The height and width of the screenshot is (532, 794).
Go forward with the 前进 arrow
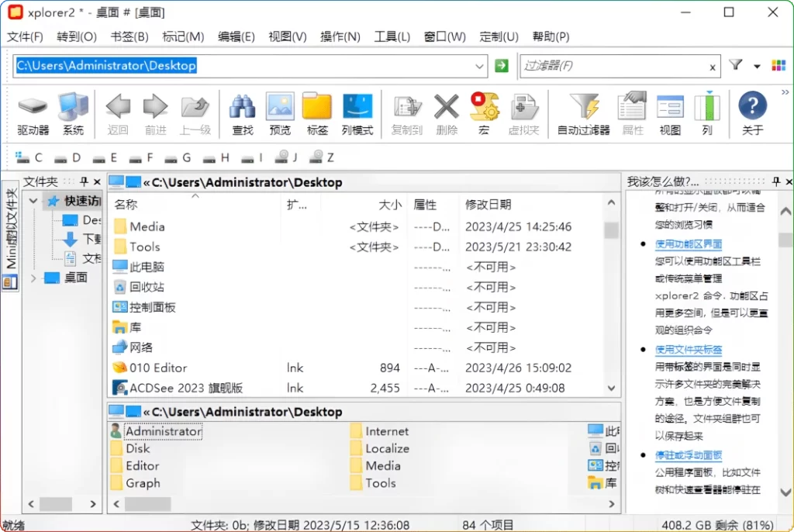pos(155,114)
